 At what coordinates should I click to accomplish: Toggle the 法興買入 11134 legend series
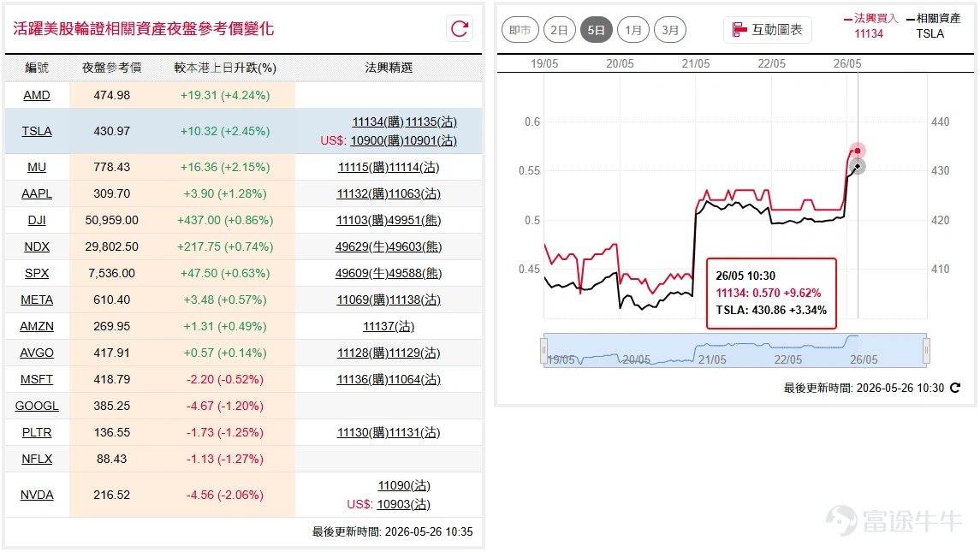(870, 26)
